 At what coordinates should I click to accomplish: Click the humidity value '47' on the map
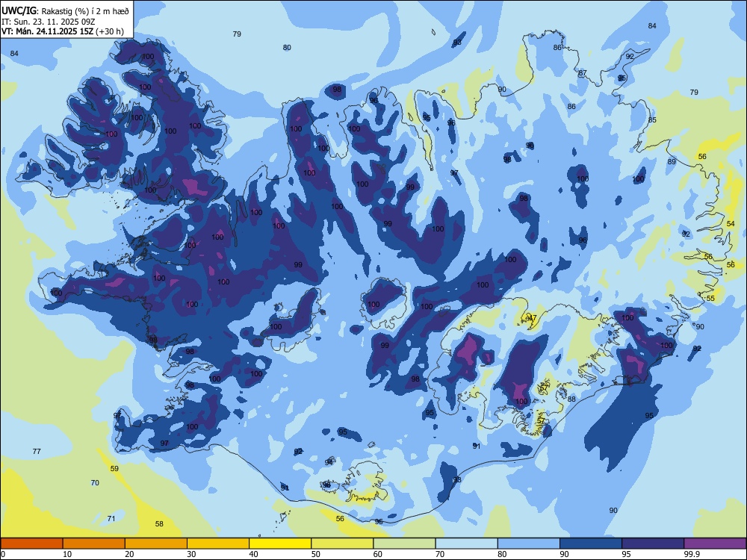(533, 317)
